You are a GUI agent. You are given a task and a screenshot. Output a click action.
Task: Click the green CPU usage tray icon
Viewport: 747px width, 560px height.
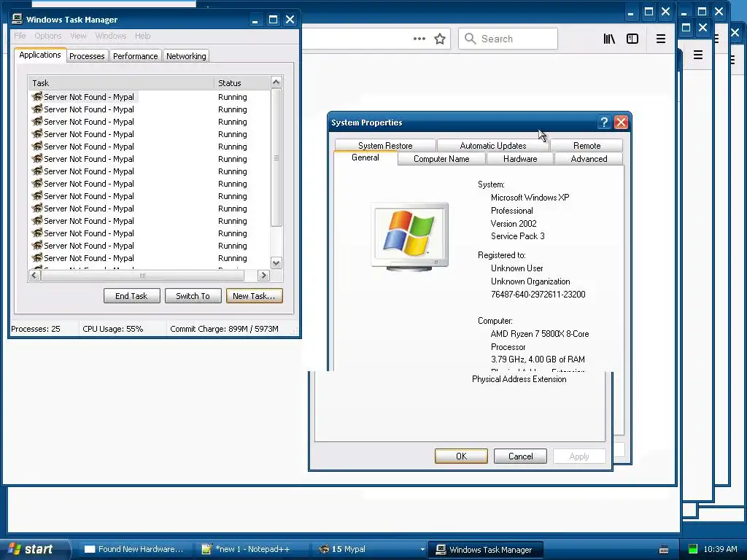(693, 549)
